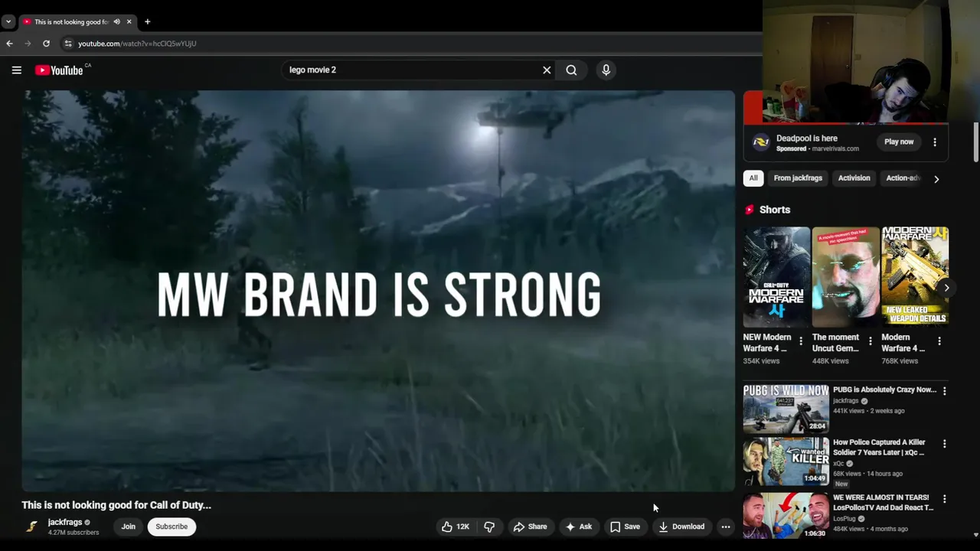Go back in browser history
This screenshot has height=551, width=980.
[x=9, y=44]
